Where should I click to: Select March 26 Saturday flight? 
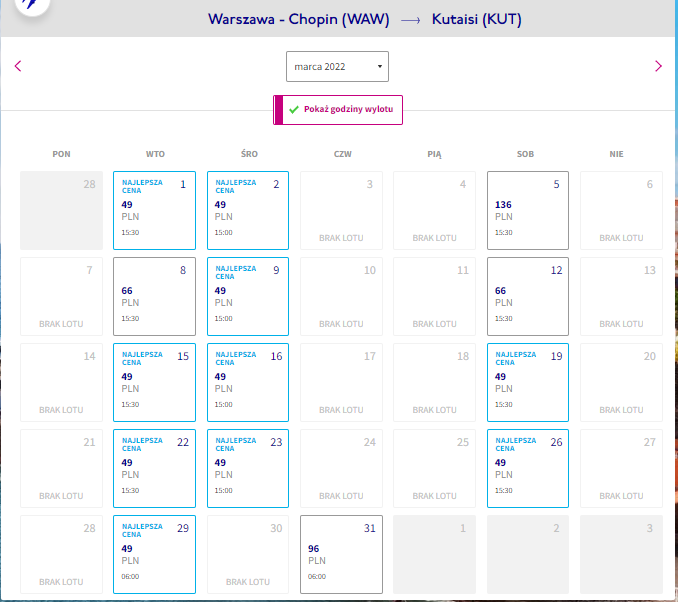point(528,468)
